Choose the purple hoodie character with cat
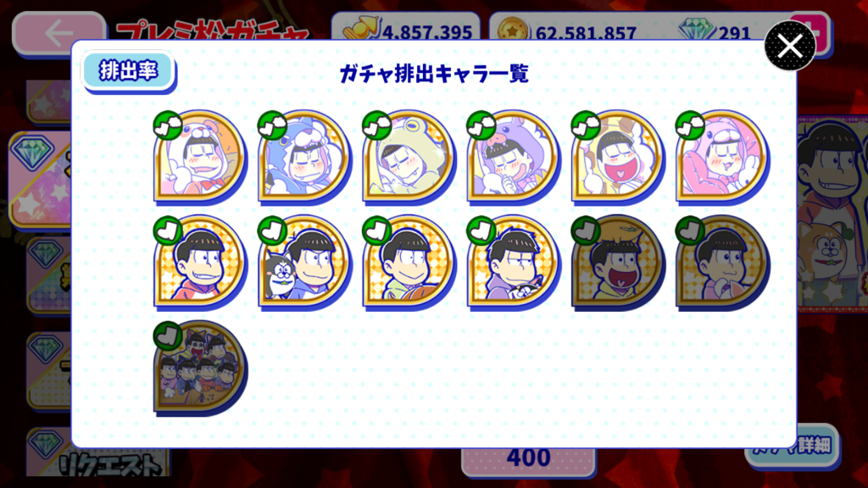The image size is (868, 488). 514,263
